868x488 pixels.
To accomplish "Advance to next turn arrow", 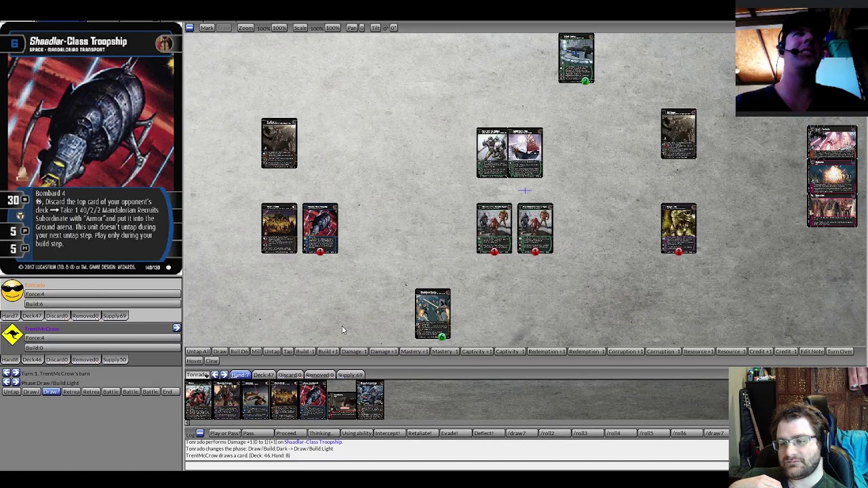I will 16,373.
